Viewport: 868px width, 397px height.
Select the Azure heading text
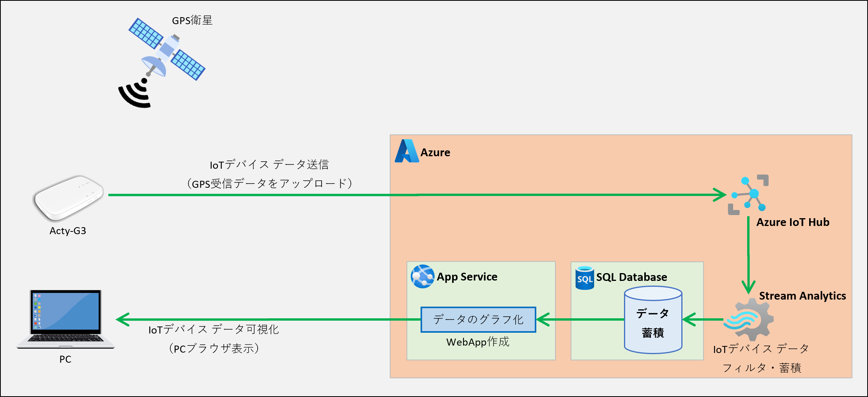(435, 152)
